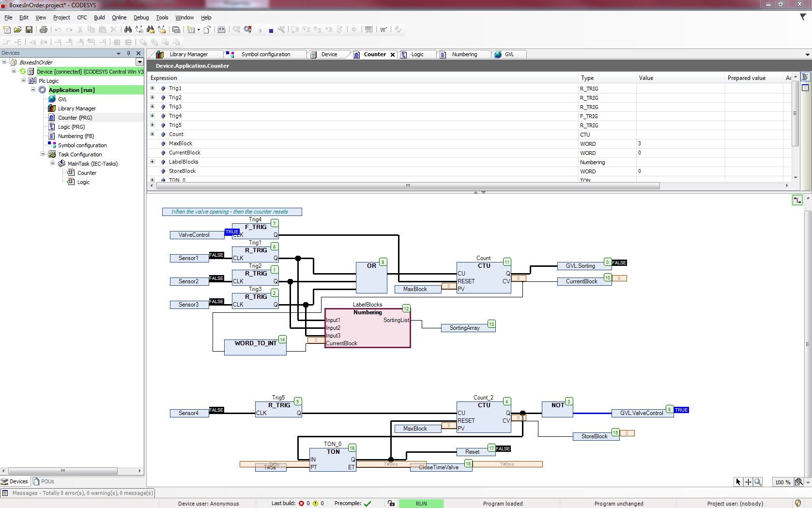This screenshot has width=812, height=508.
Task: Switch to the Symbol configuration tab
Action: tap(266, 54)
